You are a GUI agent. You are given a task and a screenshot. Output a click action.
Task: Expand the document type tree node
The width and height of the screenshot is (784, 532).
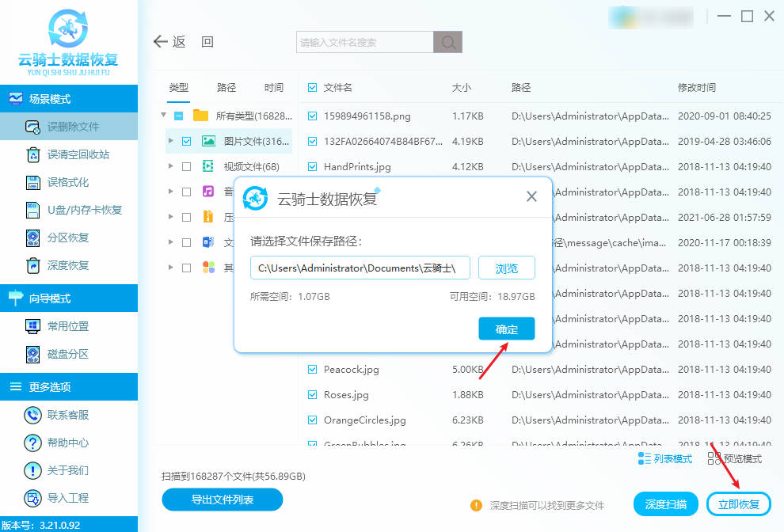click(x=171, y=242)
